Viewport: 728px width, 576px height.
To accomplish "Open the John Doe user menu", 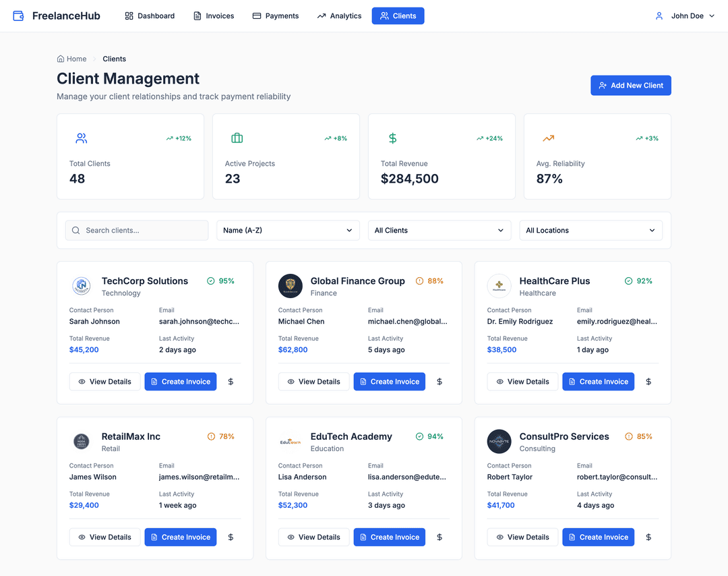I will (x=685, y=16).
